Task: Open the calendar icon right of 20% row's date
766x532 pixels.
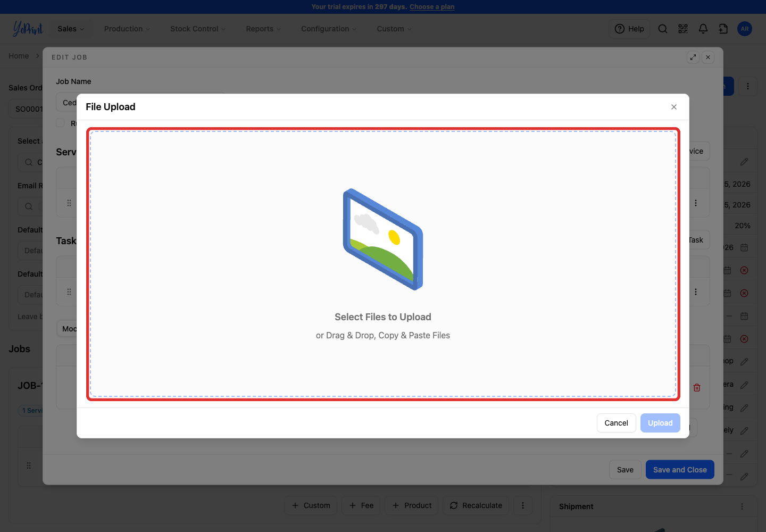Action: pos(744,247)
